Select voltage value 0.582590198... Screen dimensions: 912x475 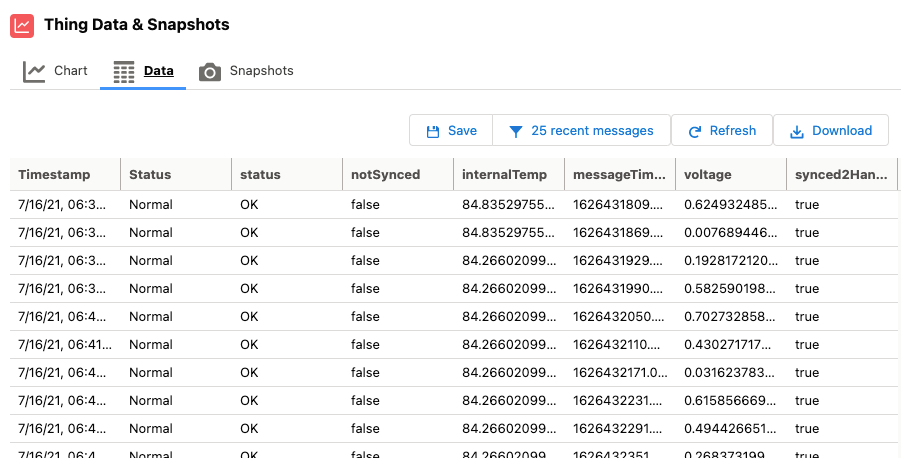729,288
